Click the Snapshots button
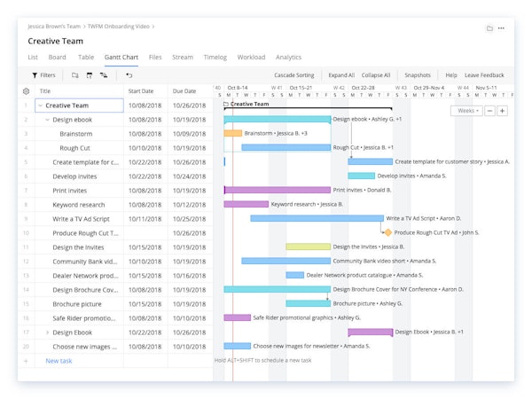 pyautogui.click(x=418, y=75)
